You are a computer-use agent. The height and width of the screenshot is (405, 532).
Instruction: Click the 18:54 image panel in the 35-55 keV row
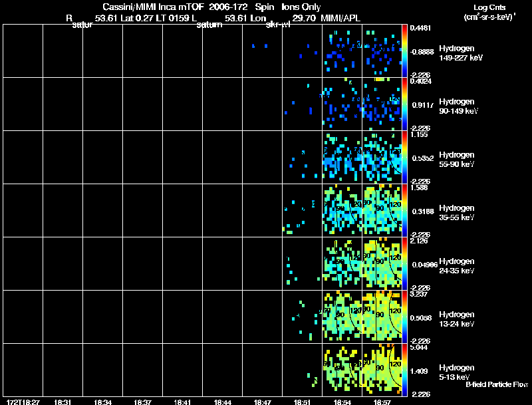click(342, 210)
